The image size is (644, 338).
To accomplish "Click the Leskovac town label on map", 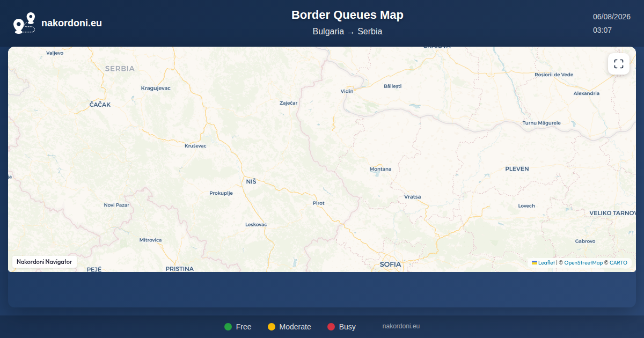I will coord(256,224).
